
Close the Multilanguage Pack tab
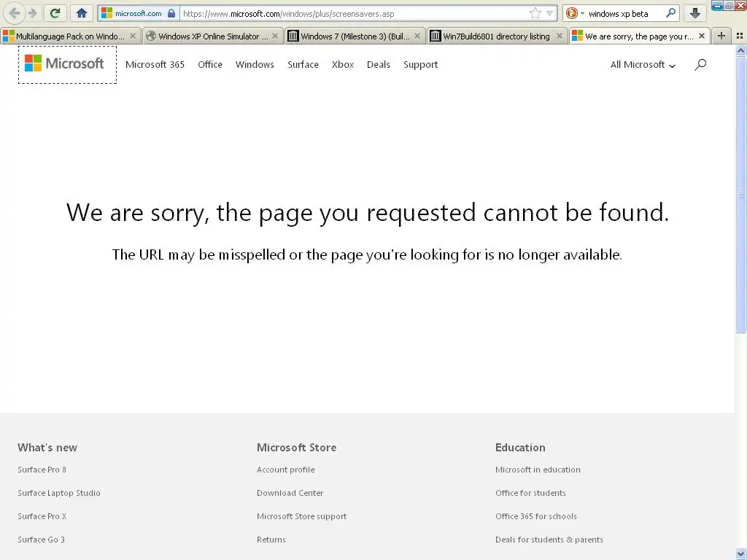[133, 36]
